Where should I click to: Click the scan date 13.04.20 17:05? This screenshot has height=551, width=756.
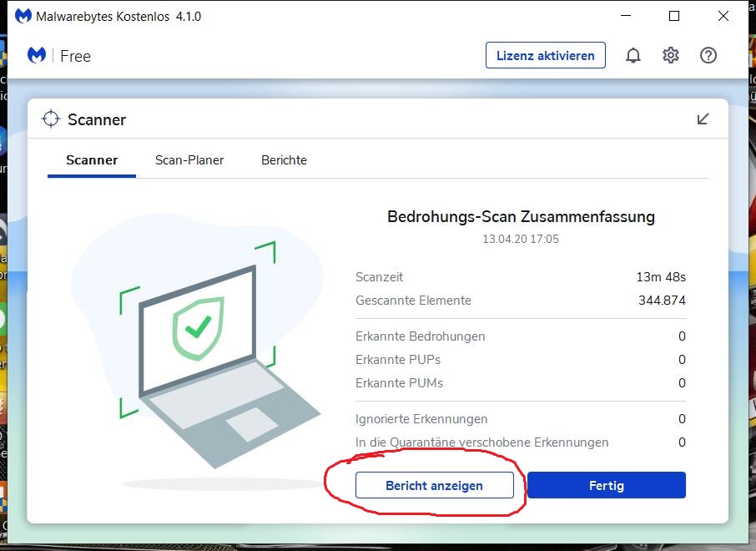(x=521, y=240)
